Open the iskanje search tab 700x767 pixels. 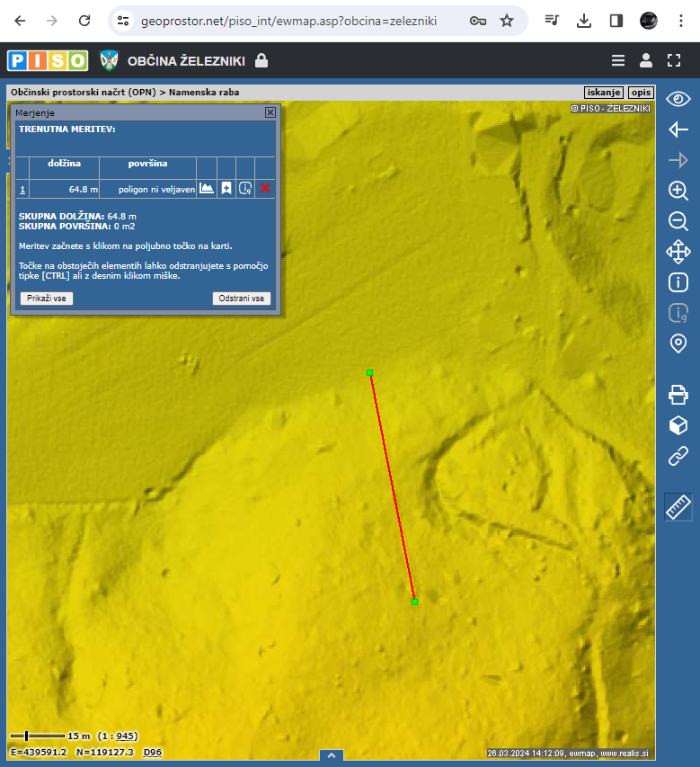tap(603, 93)
